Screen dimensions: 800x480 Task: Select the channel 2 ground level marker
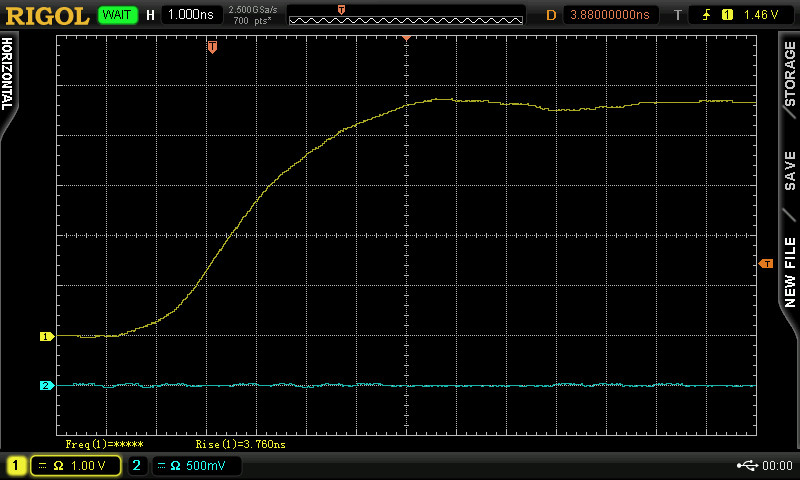(46, 385)
